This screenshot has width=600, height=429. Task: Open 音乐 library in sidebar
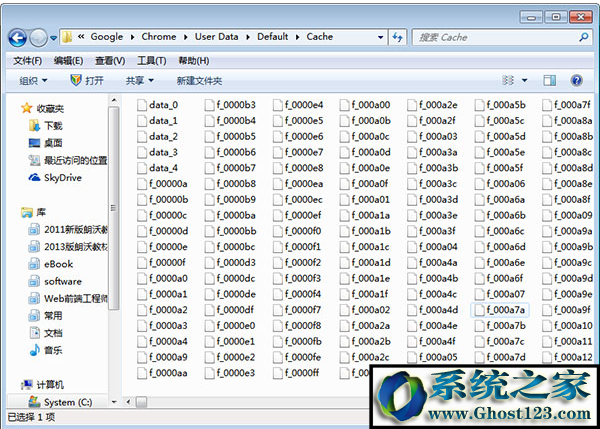[46, 350]
